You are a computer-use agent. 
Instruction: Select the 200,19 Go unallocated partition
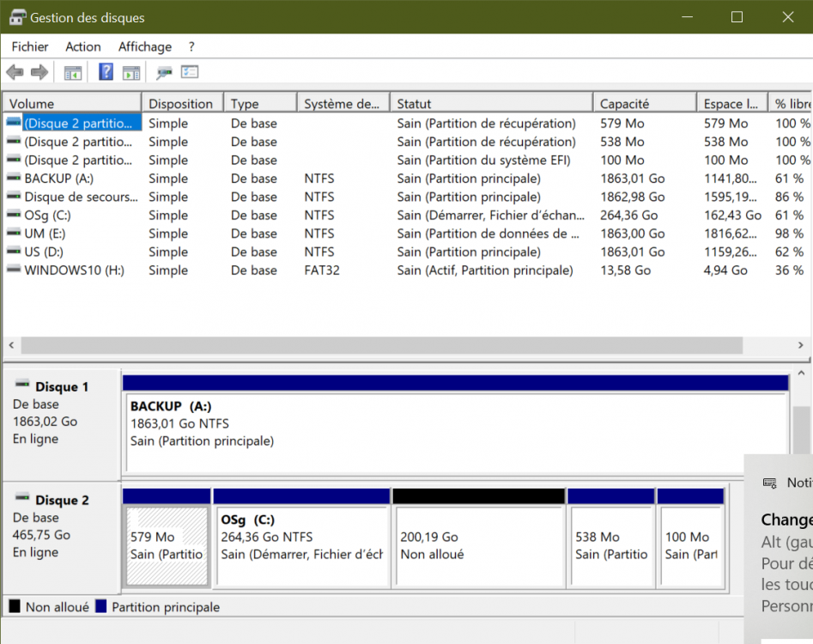478,545
